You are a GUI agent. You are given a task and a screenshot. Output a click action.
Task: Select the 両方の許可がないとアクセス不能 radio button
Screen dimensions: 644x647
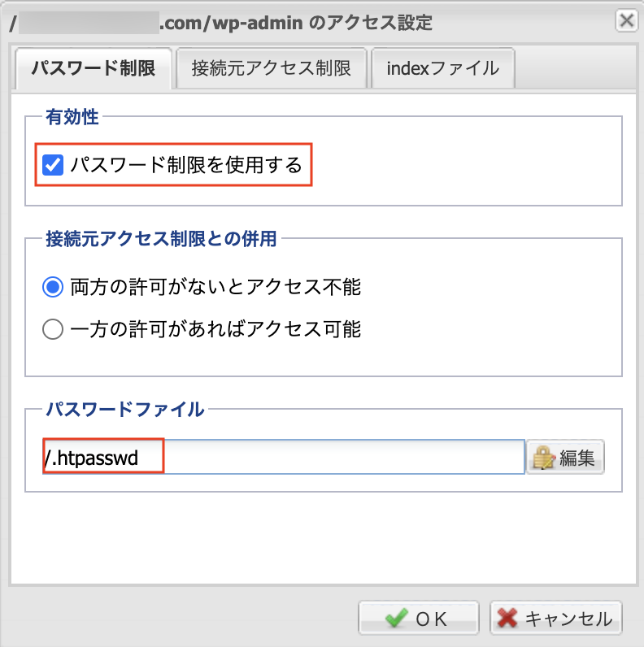[x=53, y=287]
